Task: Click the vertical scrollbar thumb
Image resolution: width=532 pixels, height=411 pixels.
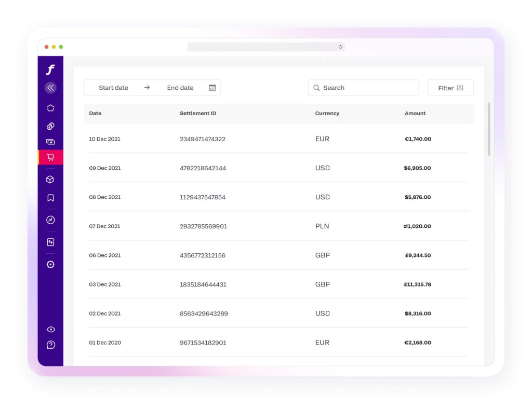Action: (x=488, y=129)
